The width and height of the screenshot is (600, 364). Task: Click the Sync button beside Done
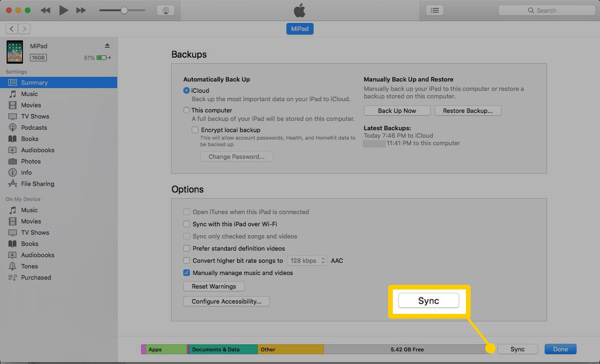(517, 349)
